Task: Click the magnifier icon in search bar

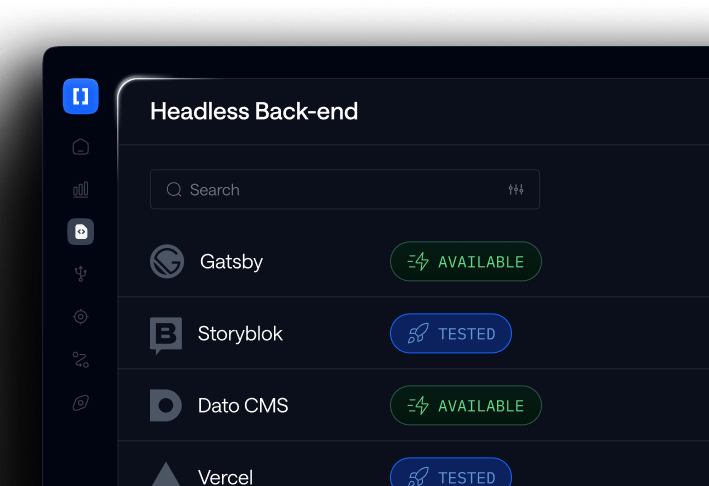Action: click(174, 189)
